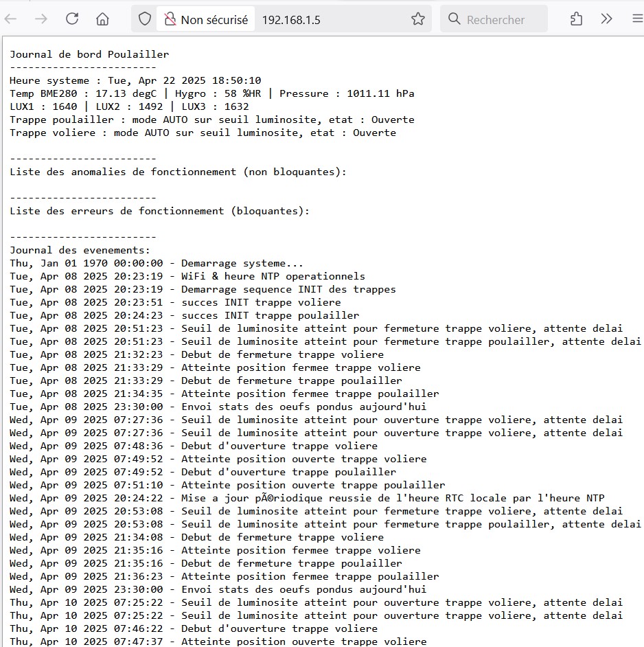Click the 'LUX3 : 1632' reading
Screen dimensions: 644x647
point(216,106)
